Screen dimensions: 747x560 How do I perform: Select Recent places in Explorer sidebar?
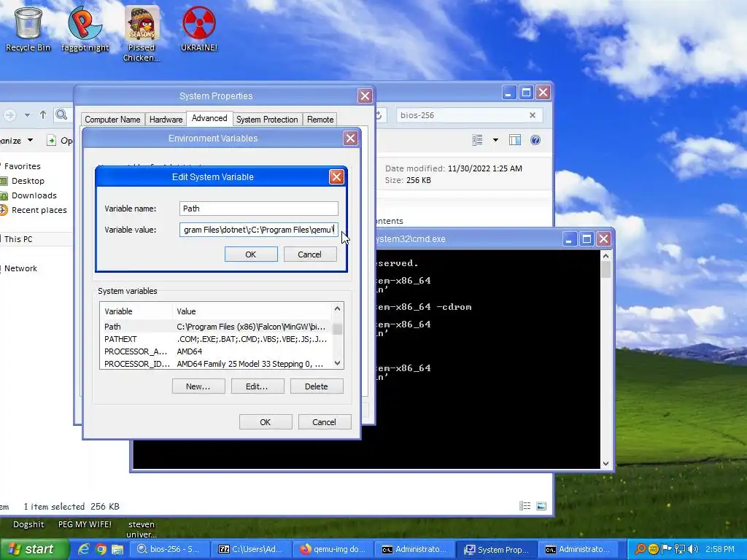click(x=39, y=210)
